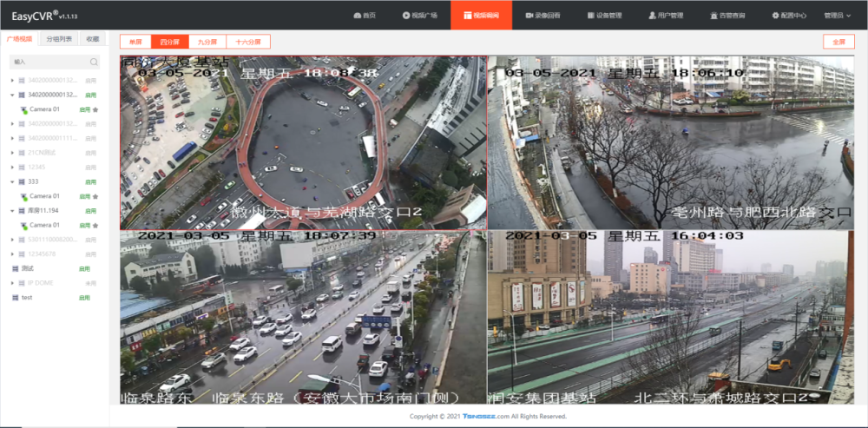This screenshot has height=428, width=868.
Task: Click 启用 status on 21CN测试 row
Action: coord(91,152)
